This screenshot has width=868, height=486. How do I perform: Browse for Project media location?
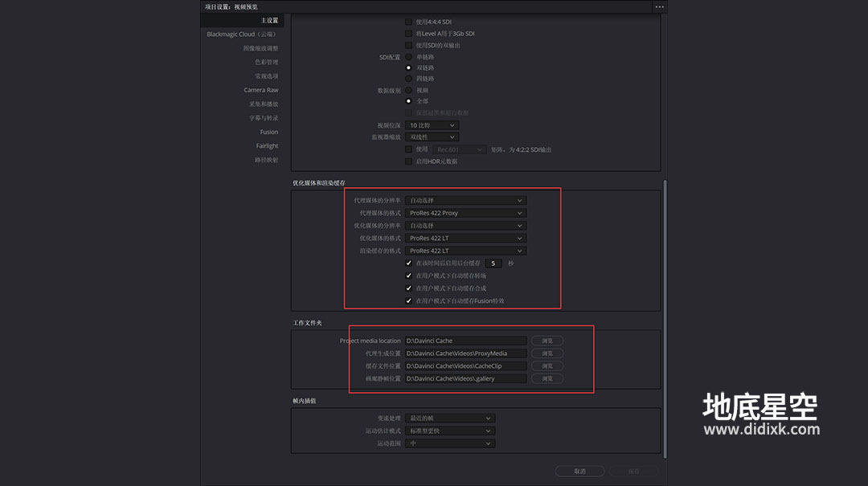pos(547,341)
